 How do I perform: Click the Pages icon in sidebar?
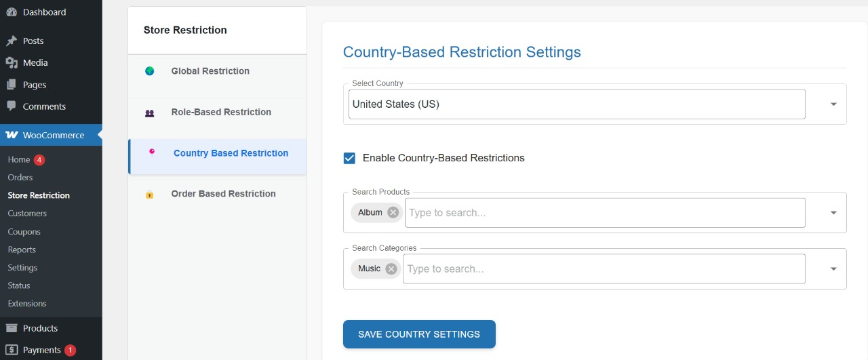pos(12,85)
